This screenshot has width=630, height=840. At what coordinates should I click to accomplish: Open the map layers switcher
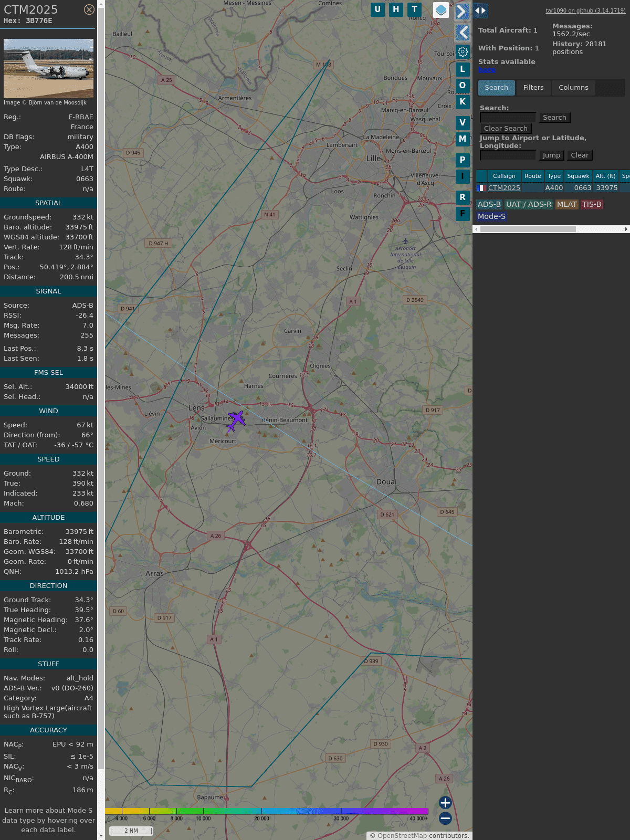[441, 10]
